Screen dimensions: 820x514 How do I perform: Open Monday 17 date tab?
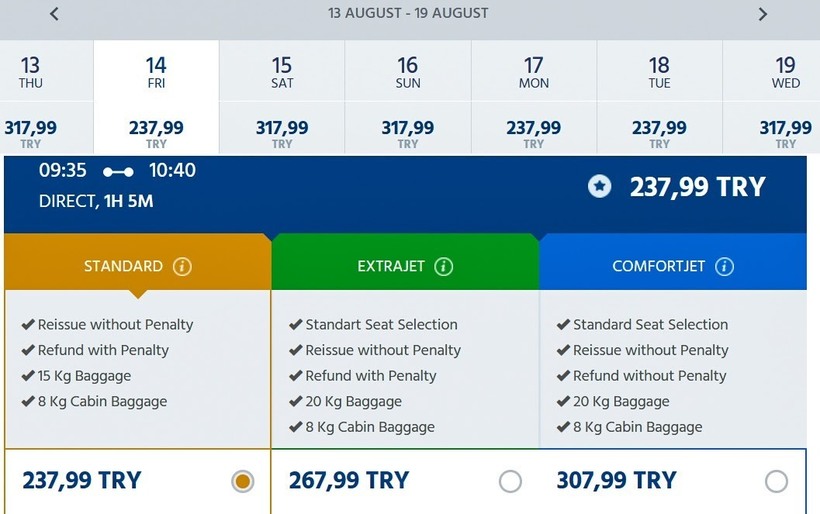click(x=534, y=98)
